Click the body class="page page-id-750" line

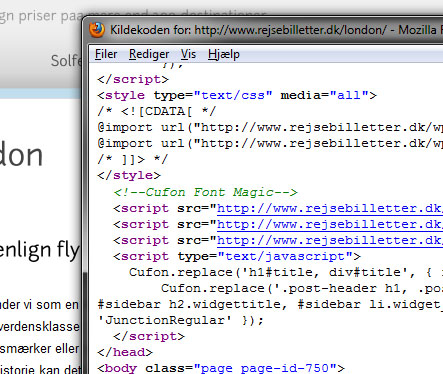click(x=221, y=368)
